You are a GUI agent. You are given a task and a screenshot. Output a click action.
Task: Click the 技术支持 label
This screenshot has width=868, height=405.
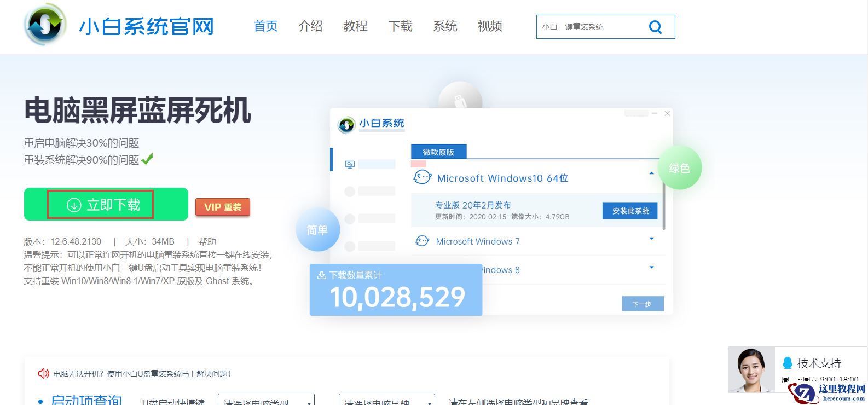(819, 363)
